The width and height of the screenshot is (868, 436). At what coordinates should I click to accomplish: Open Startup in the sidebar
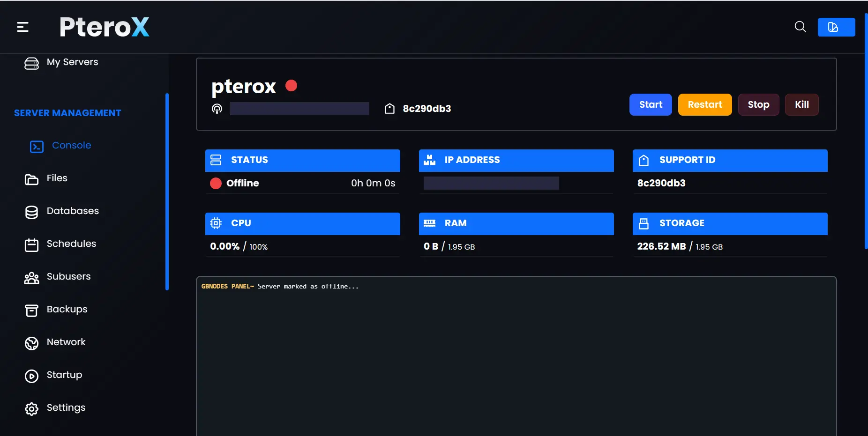tap(64, 375)
